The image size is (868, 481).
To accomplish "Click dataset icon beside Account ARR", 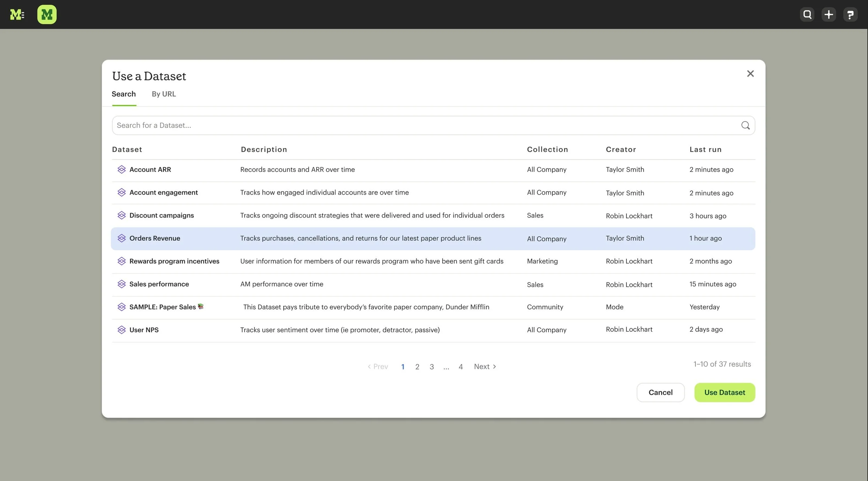I will click(x=122, y=170).
